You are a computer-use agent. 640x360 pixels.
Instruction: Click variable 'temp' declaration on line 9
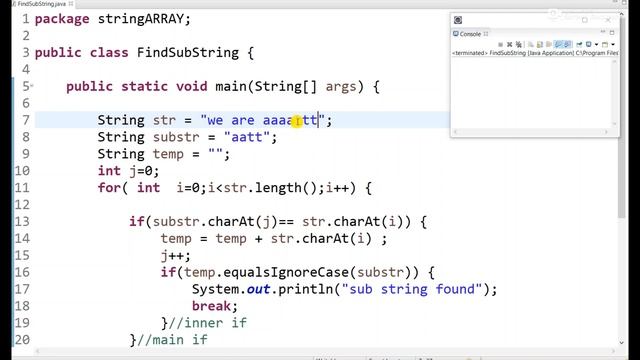click(168, 155)
